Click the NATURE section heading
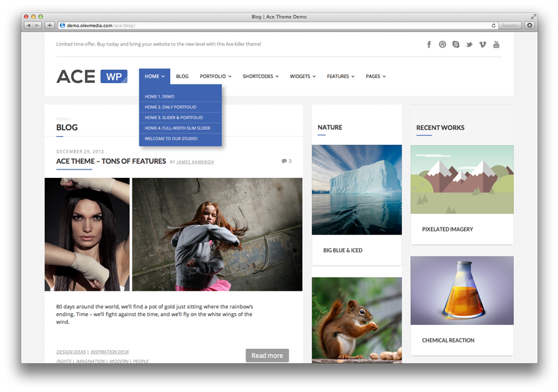558x392 pixels. [330, 128]
